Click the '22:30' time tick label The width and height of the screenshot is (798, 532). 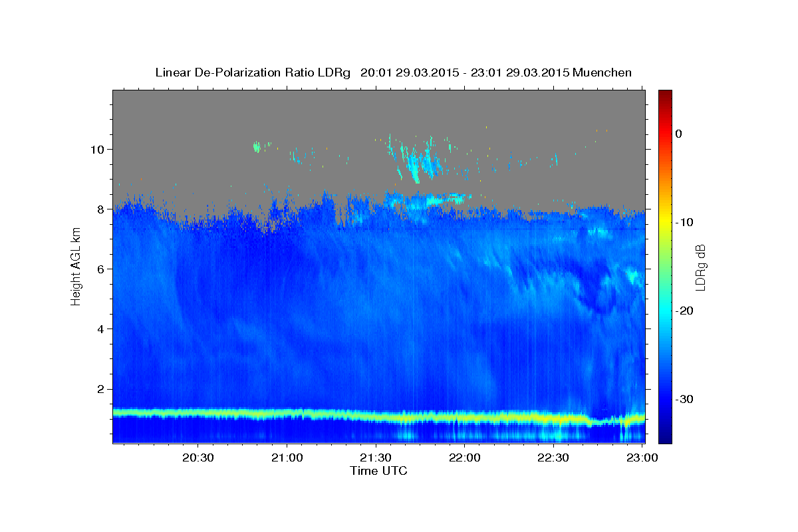click(x=553, y=458)
